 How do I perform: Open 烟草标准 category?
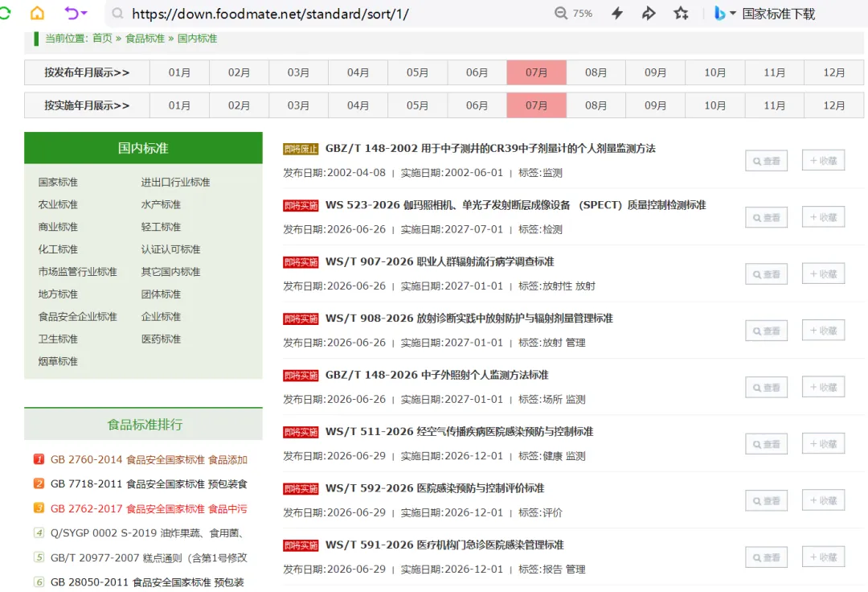(58, 362)
